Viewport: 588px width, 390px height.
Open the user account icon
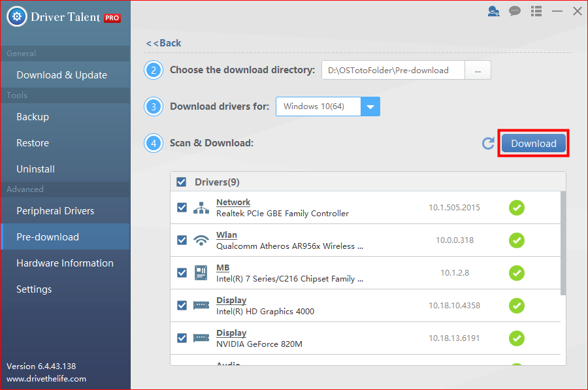click(x=493, y=11)
